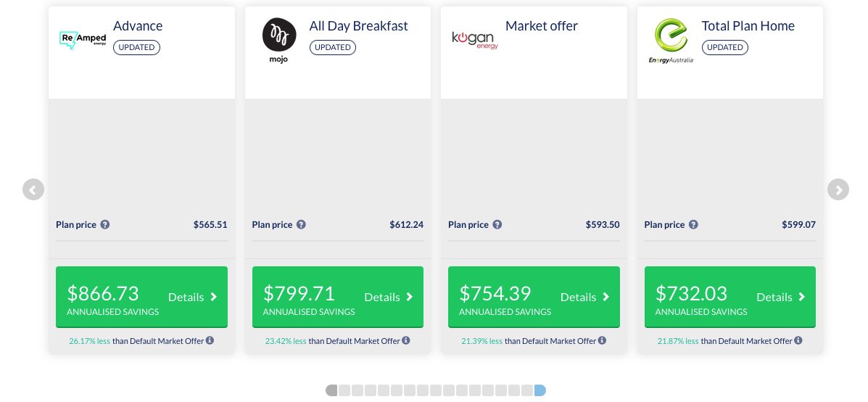Click help icon beside ReAmped Plan price
Viewport: 868px width, 402px height.
105,225
